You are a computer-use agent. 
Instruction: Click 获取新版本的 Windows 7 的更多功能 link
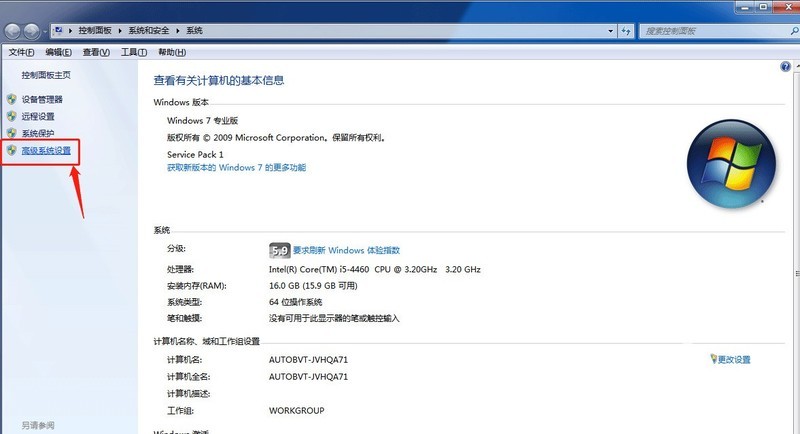tap(236, 168)
